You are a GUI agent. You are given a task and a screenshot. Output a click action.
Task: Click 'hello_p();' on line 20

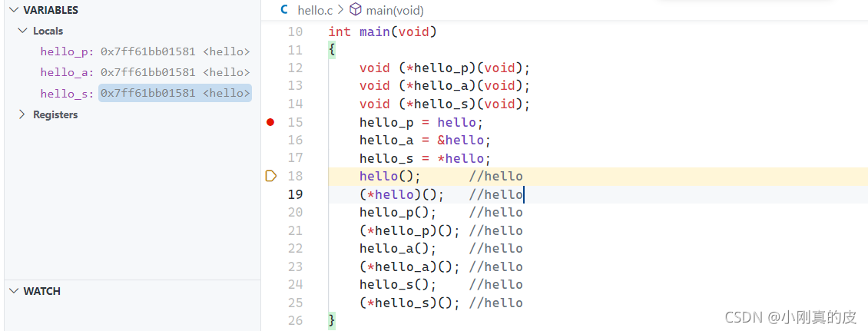click(398, 213)
